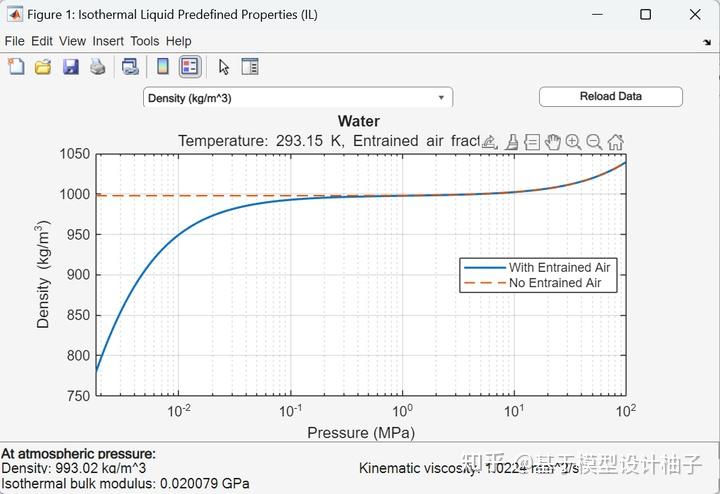
Task: Select the Pan hand tool
Action: coord(553,142)
